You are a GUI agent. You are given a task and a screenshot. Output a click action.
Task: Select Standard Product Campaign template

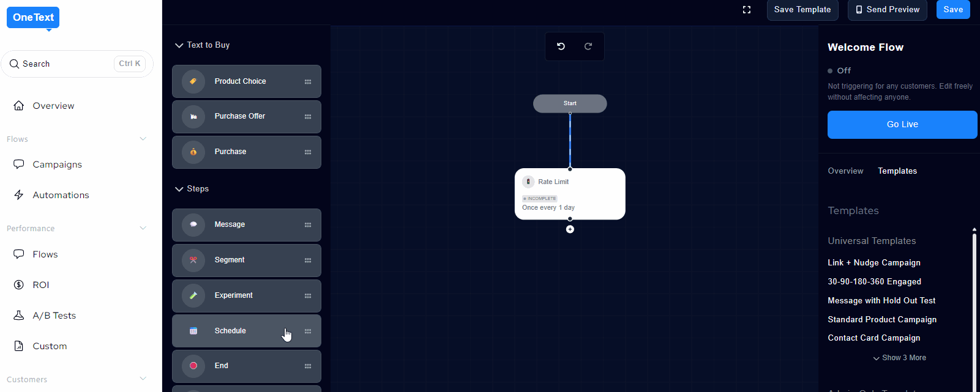[882, 320]
